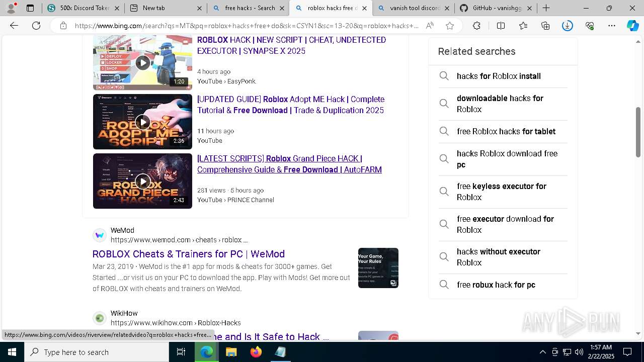Open File Explorer from the taskbar
Viewport: 644px width, 362px height.
point(231,352)
